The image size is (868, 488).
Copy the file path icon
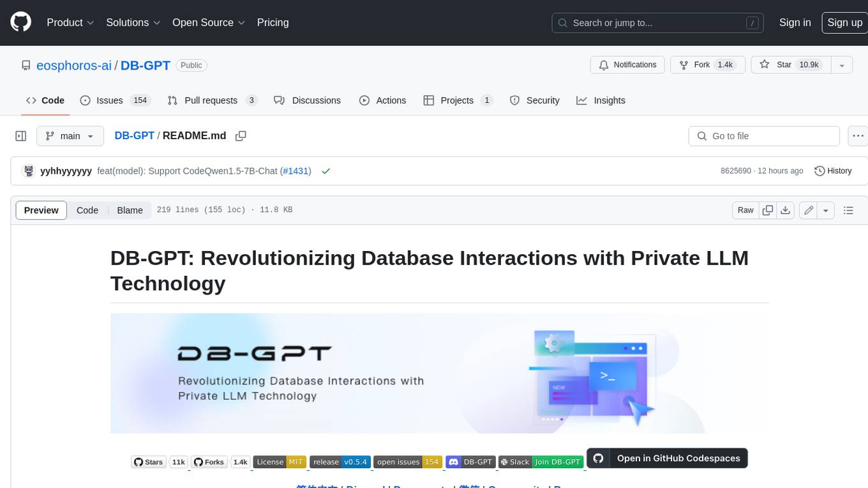click(241, 135)
